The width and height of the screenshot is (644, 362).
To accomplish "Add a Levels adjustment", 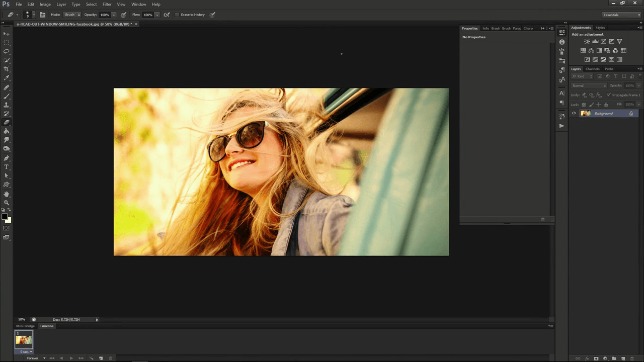I will (595, 42).
